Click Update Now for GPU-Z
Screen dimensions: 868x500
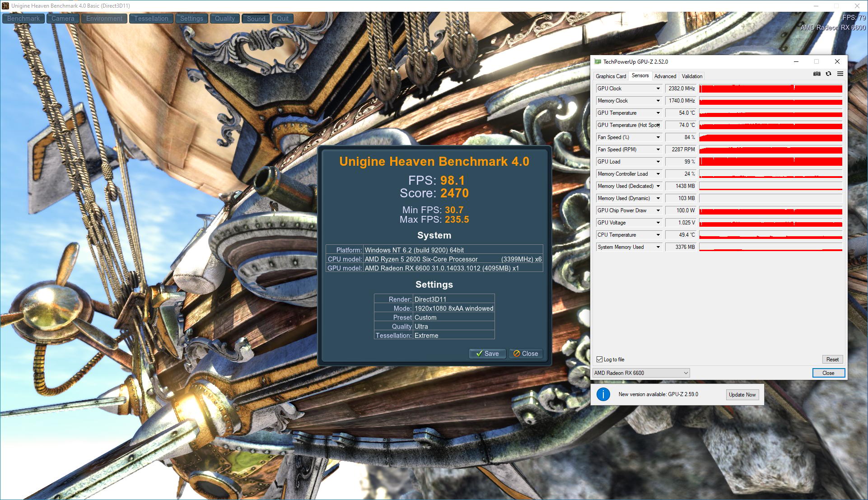[x=742, y=394]
